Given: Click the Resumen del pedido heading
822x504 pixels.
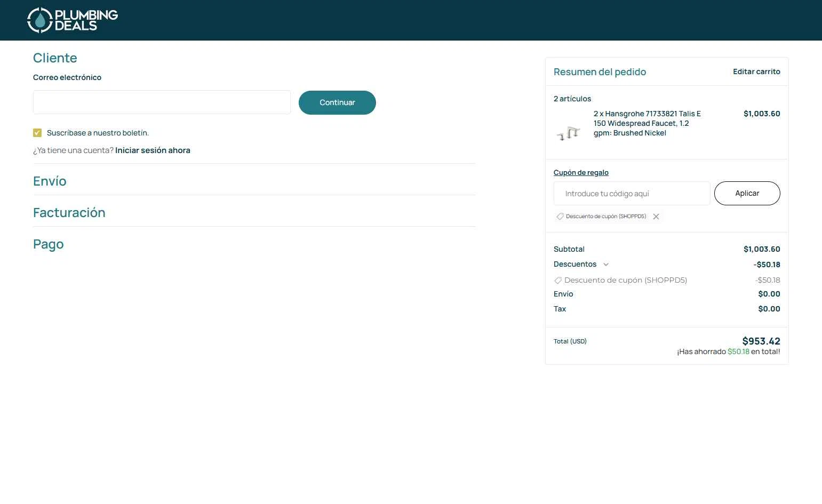Looking at the screenshot, I should click(600, 72).
